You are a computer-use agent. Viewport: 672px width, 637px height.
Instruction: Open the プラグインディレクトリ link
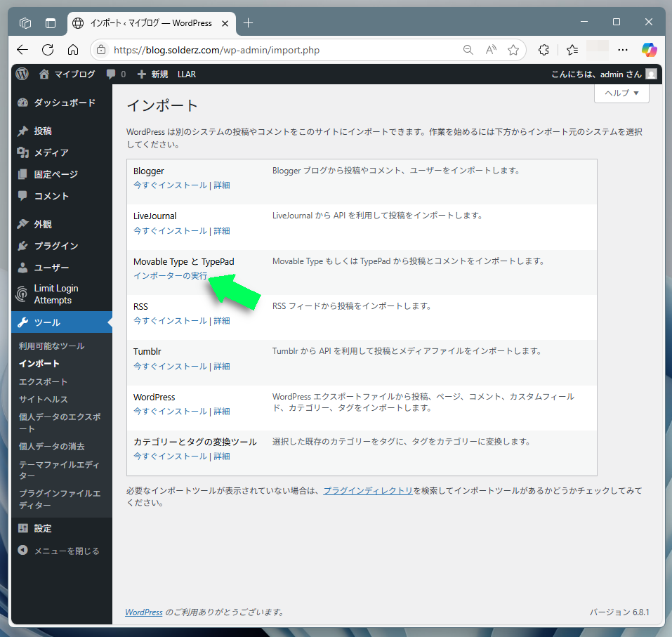[367, 491]
